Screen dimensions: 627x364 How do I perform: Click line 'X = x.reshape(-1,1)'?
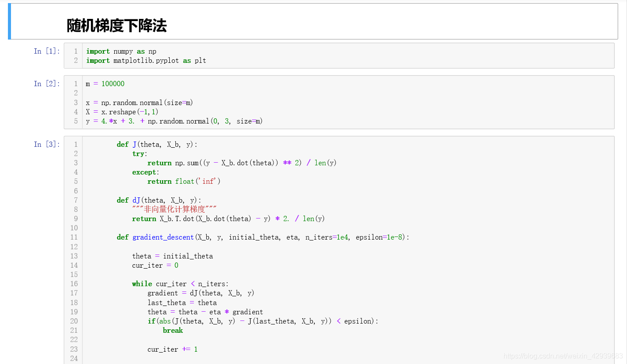[x=122, y=112]
